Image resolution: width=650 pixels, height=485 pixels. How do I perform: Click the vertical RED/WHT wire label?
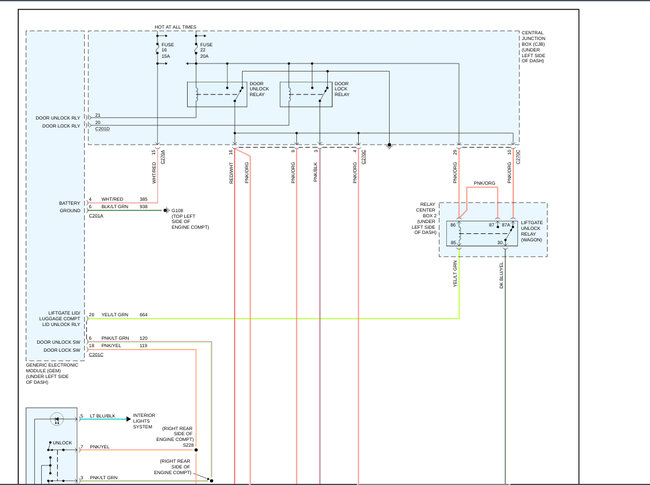pos(231,173)
